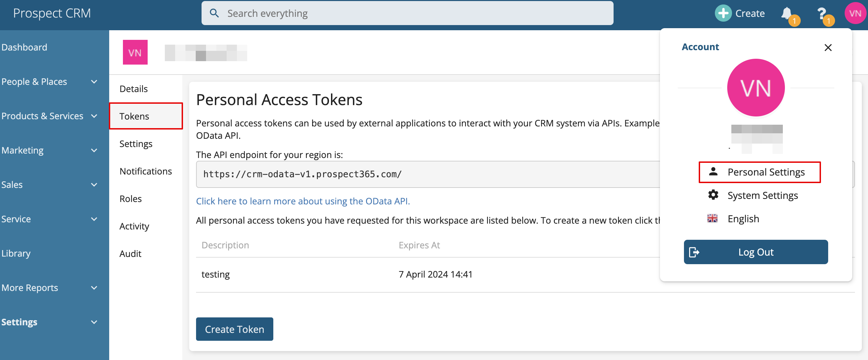Expand the Sales sidebar section
The image size is (868, 360).
[94, 185]
